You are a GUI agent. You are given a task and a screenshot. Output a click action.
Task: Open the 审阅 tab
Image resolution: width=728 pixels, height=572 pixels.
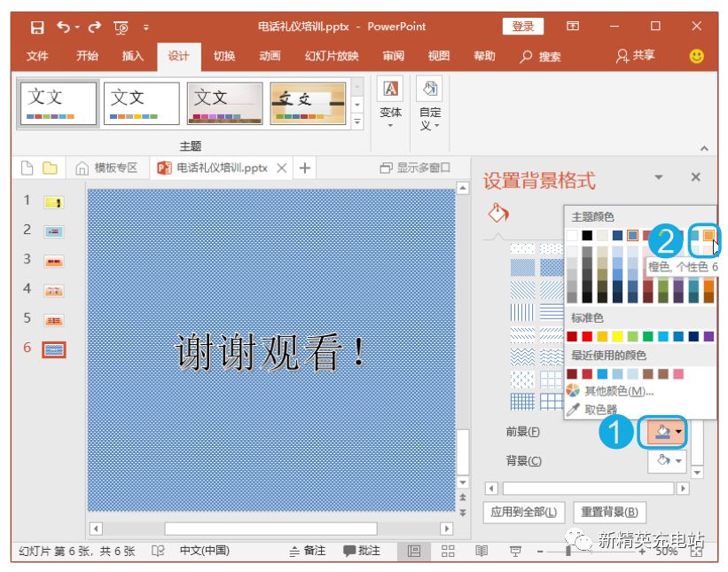(x=393, y=56)
